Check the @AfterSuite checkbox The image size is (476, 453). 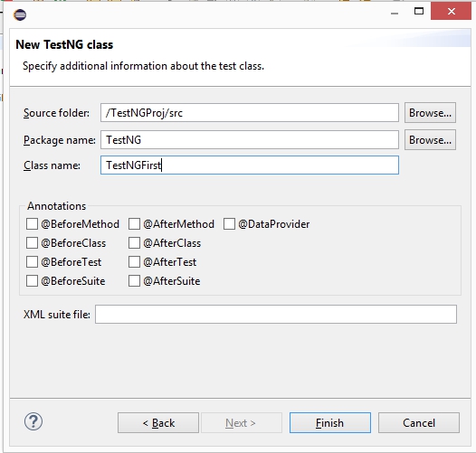[134, 281]
